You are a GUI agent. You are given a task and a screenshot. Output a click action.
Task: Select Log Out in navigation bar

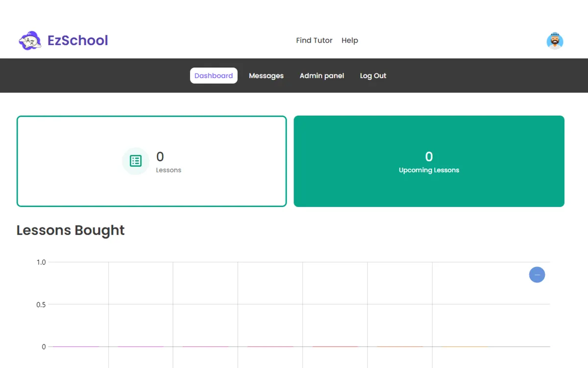[x=373, y=76]
